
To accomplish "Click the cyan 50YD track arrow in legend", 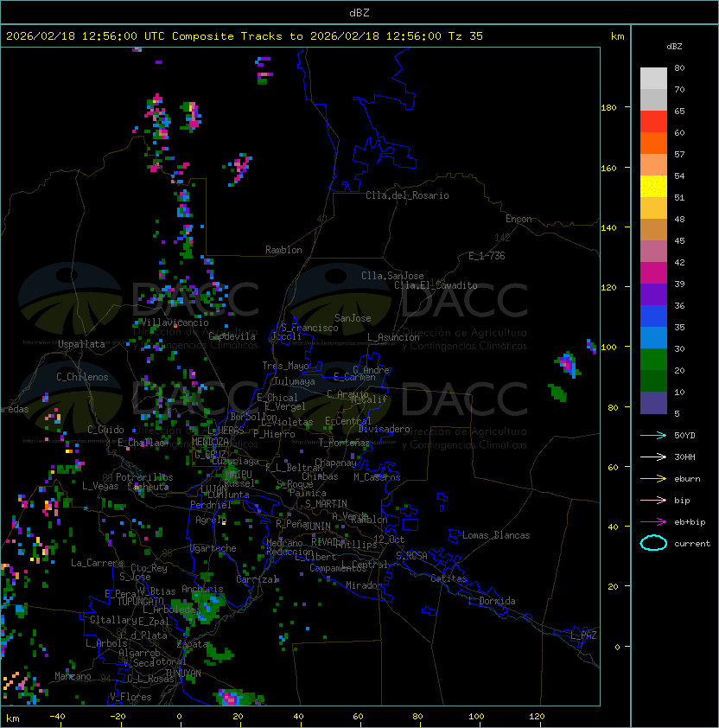I will pyautogui.click(x=653, y=435).
